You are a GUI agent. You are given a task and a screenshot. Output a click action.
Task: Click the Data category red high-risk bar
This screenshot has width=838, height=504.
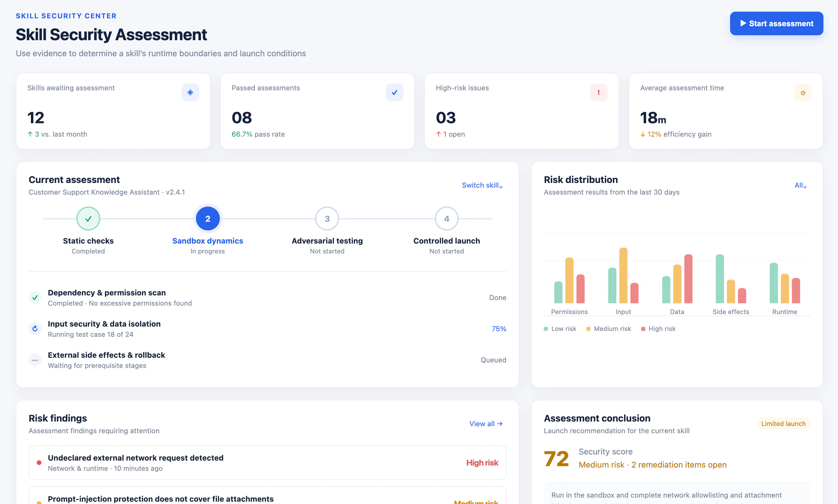[x=688, y=279]
